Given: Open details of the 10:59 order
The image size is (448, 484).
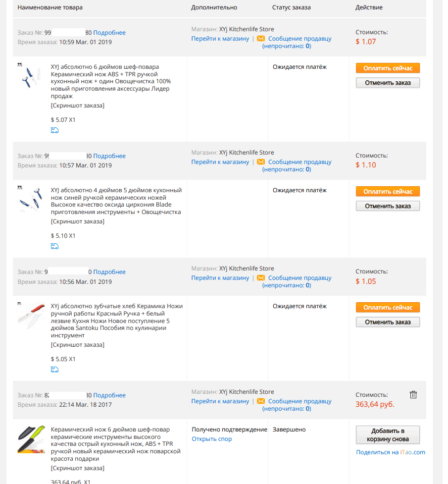Looking at the screenshot, I should tap(109, 33).
